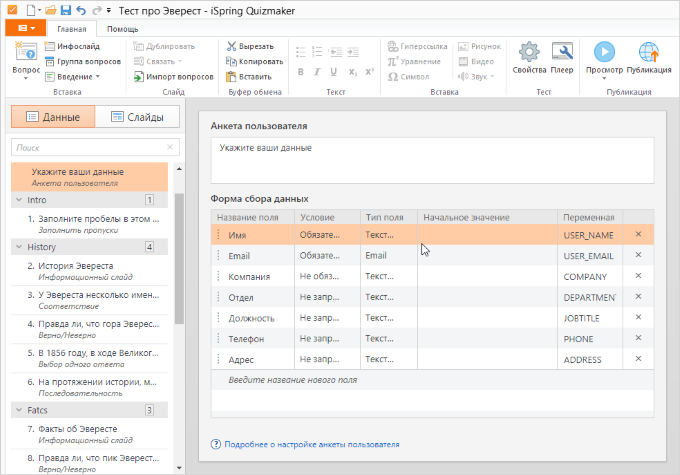Redo the last undone action

pyautogui.click(x=97, y=10)
